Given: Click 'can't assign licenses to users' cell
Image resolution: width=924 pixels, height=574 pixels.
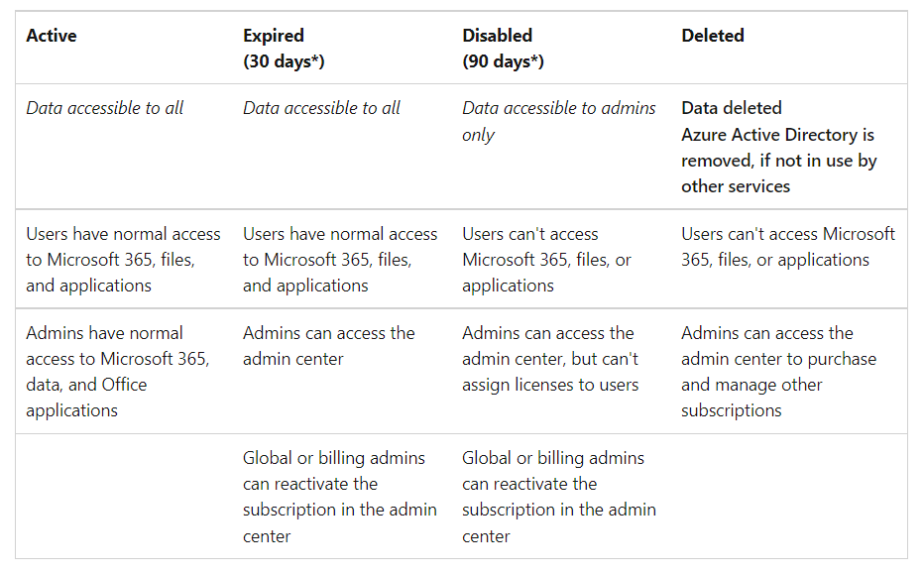Looking at the screenshot, I should (550, 359).
